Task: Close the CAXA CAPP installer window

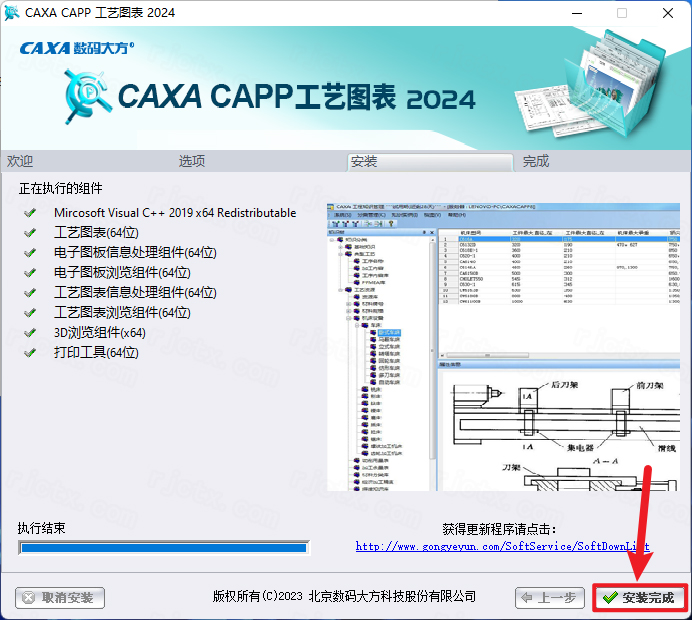Action: click(x=667, y=14)
